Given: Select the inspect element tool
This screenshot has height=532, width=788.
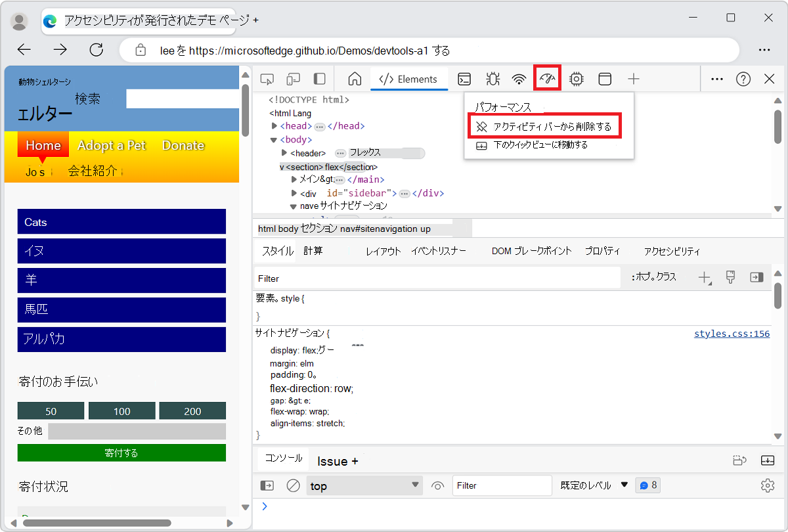Looking at the screenshot, I should pos(266,79).
